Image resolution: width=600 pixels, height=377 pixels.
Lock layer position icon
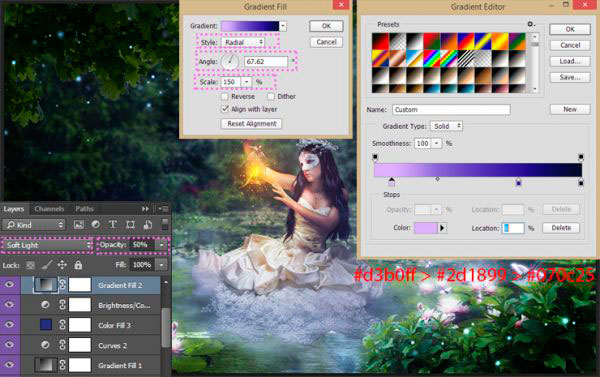click(62, 264)
